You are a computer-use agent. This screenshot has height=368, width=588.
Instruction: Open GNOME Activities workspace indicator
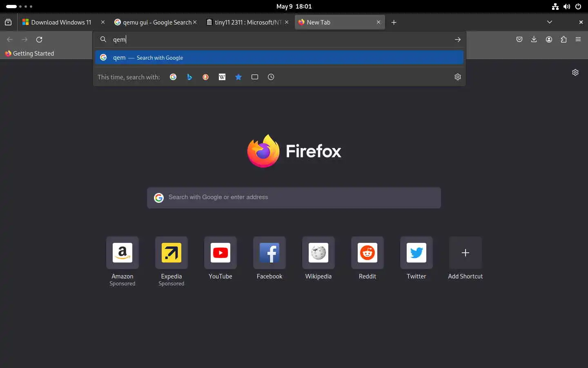tap(19, 7)
